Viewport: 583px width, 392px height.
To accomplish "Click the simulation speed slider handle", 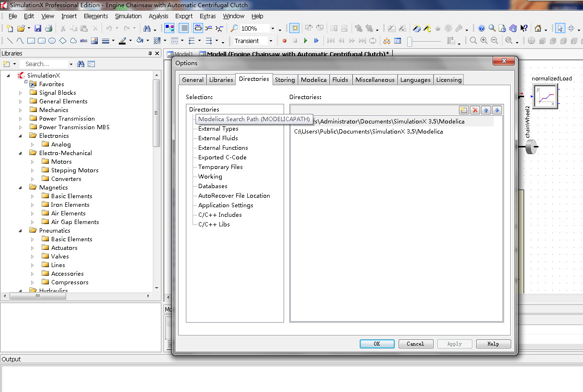I will coord(410,42).
